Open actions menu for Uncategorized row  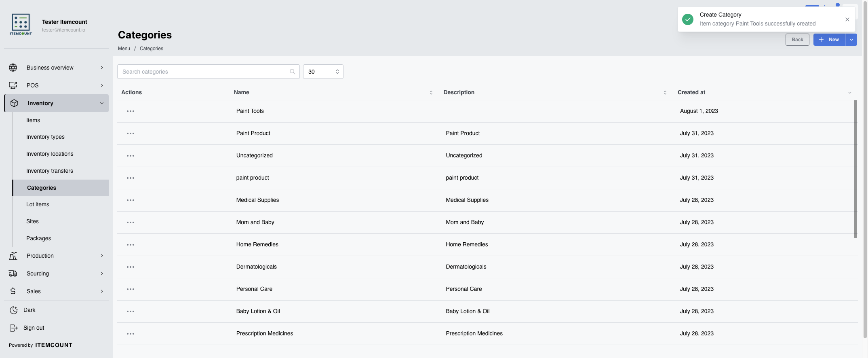click(x=131, y=156)
